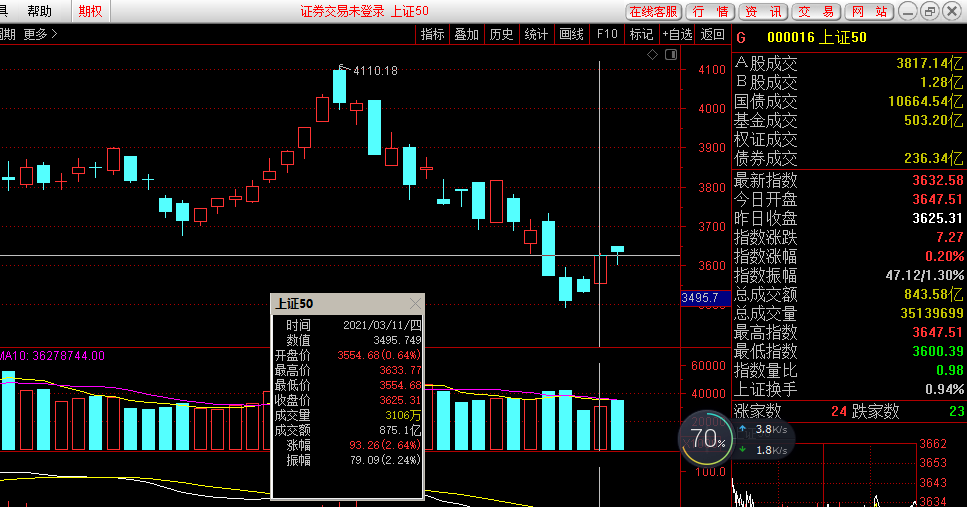
Task: Add to watchlist with +自选
Action: coord(677,35)
